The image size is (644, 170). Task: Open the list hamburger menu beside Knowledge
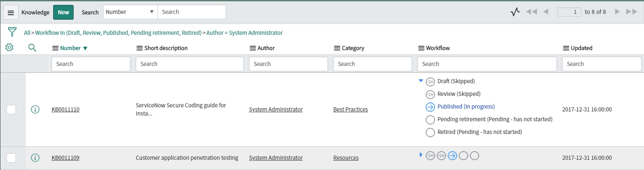11,12
